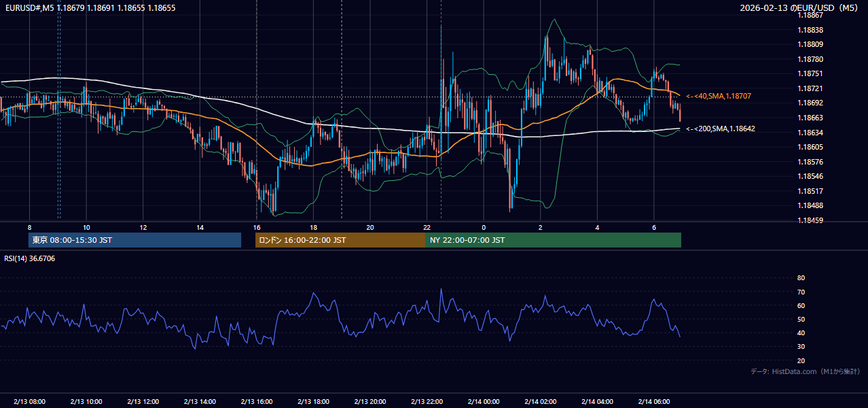This screenshot has width=868, height=408.
Task: Click price axis value 1.18488
Action: (x=810, y=205)
